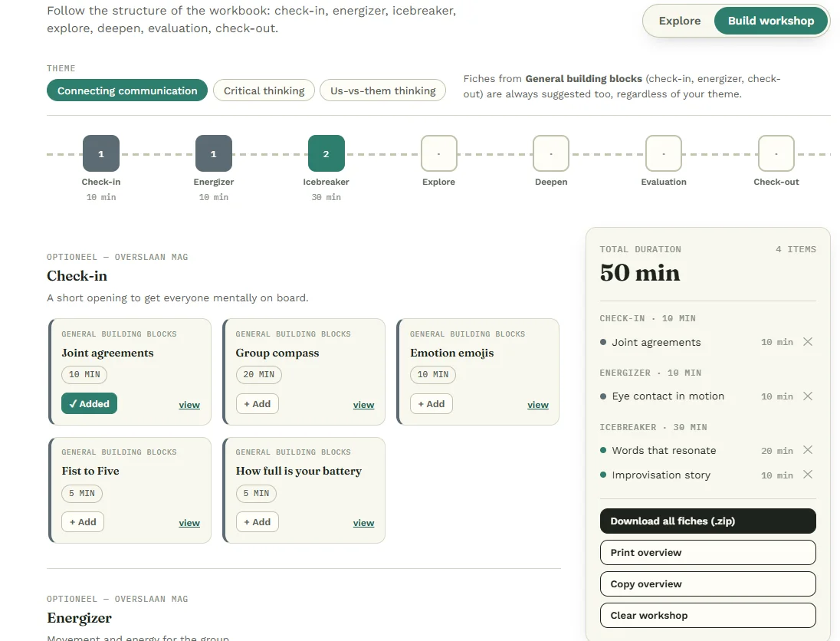Click the 'Group compass' card title
Image resolution: width=840 pixels, height=641 pixels.
pyautogui.click(x=277, y=353)
